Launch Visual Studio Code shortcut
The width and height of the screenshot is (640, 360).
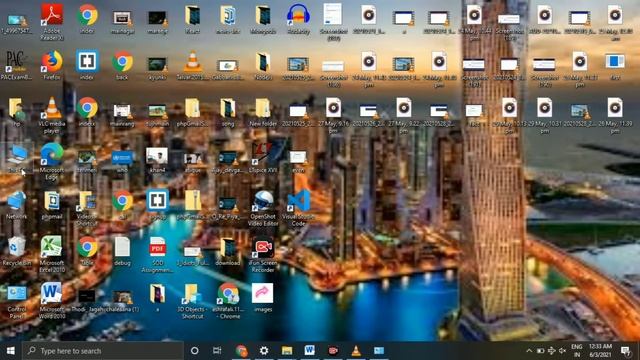(x=298, y=208)
